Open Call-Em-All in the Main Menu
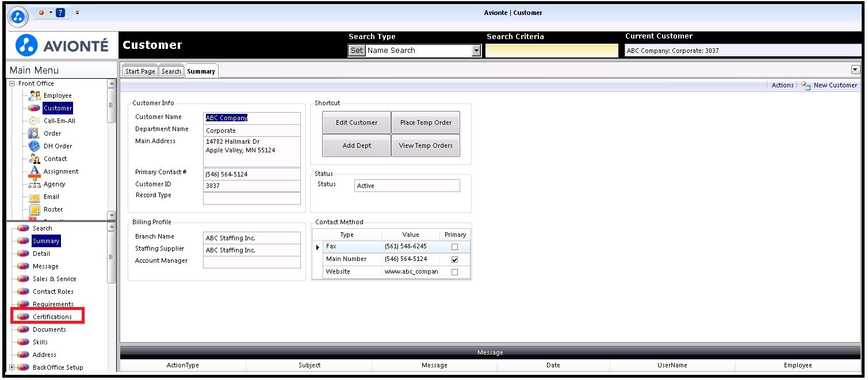This screenshot has height=380, width=868. point(59,121)
